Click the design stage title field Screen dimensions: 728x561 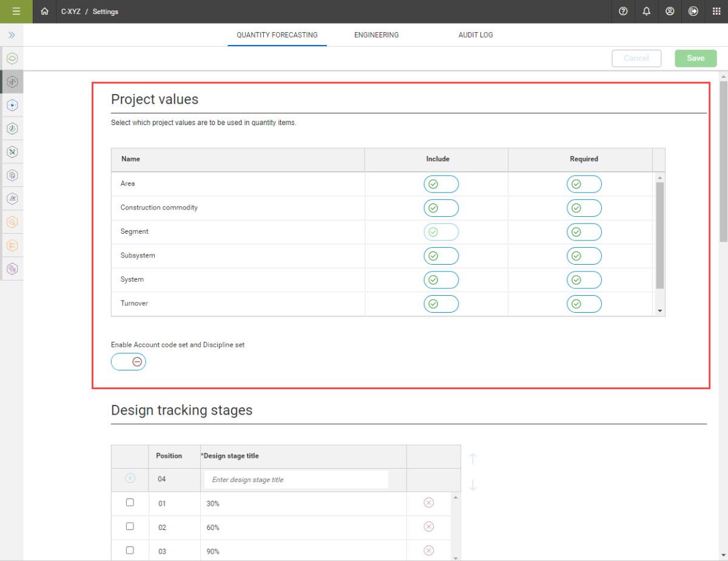tap(296, 480)
